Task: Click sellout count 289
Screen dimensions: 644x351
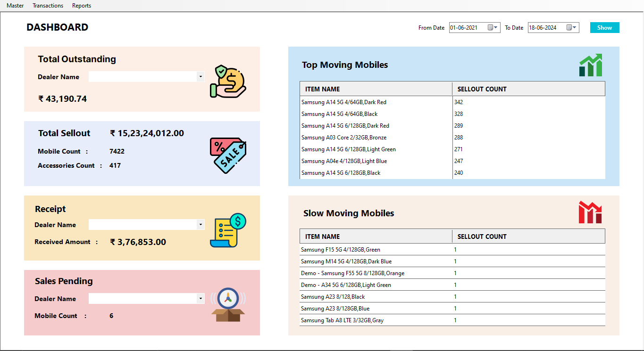Action: tap(459, 126)
